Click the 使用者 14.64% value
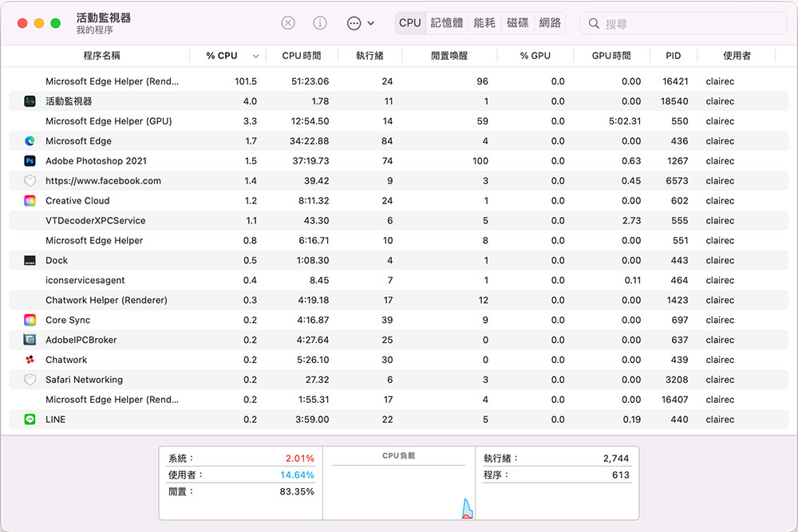The height and width of the screenshot is (532, 798). pyautogui.click(x=297, y=475)
